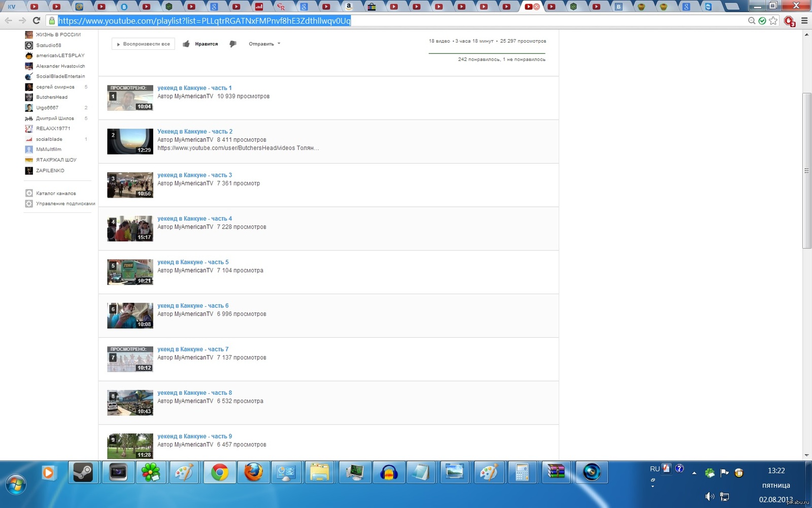
Task: Open the ButchersHead channel in sidebar
Action: coord(51,97)
